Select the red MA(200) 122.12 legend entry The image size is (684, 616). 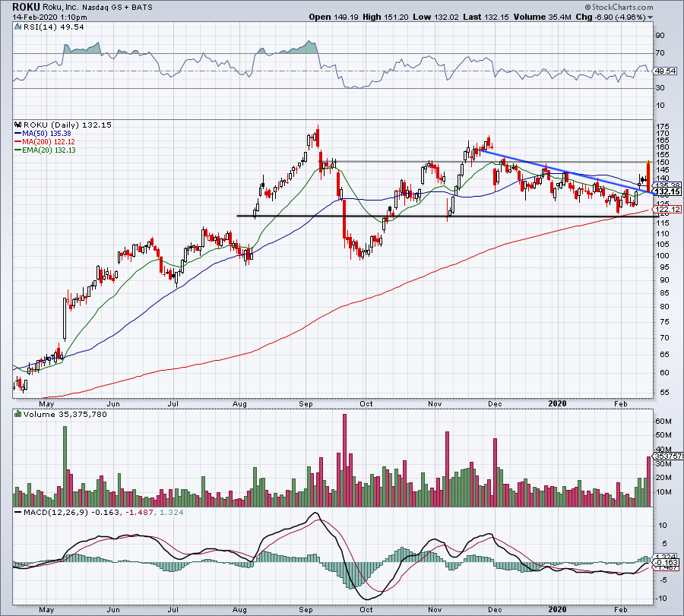point(45,142)
